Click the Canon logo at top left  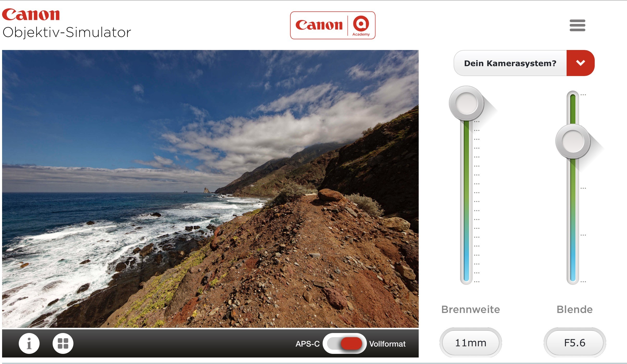[31, 14]
